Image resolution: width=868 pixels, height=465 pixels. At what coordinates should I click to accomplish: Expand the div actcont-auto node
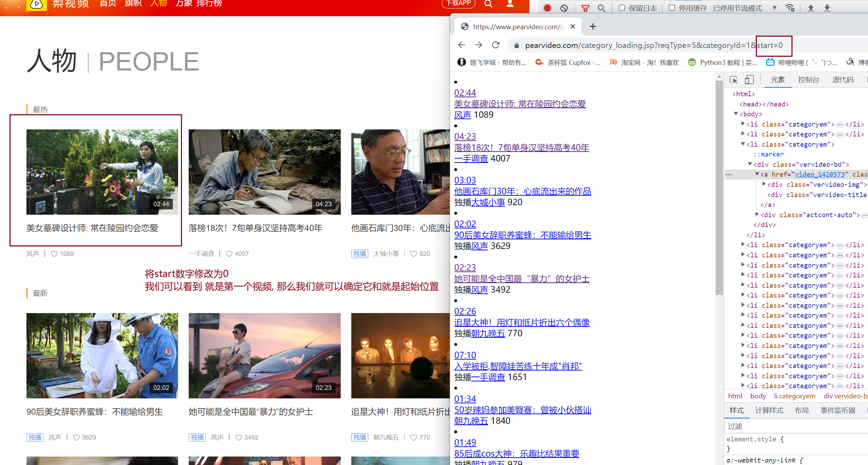(757, 214)
